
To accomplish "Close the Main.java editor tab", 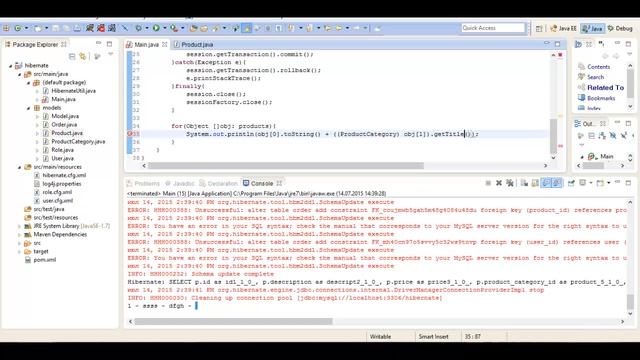I will click(164, 44).
